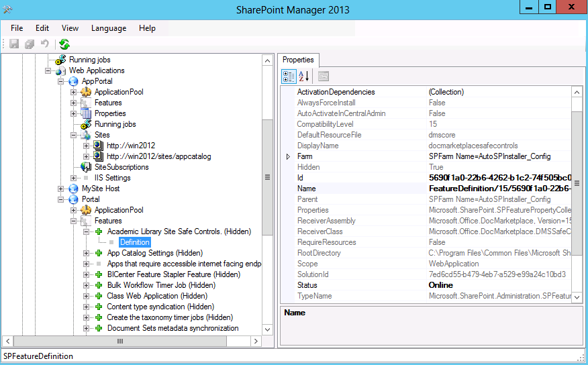Screen dimensions: 588x365
Task: Click the Running jobs icon under AppPortal
Action: pos(86,124)
